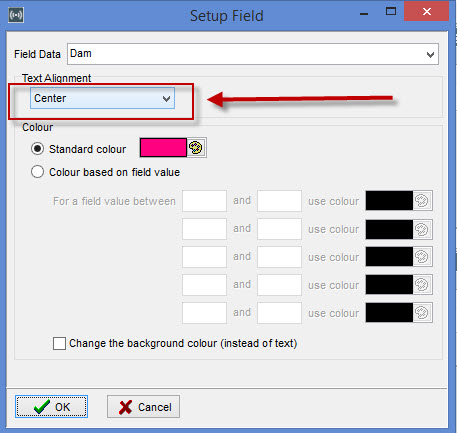Click palette icon in third field value row
Image resolution: width=457 pixels, height=433 pixels.
click(422, 257)
